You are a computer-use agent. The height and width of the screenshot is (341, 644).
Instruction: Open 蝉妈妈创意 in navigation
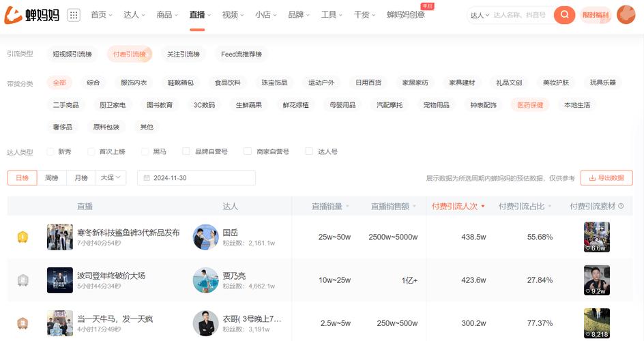click(406, 15)
